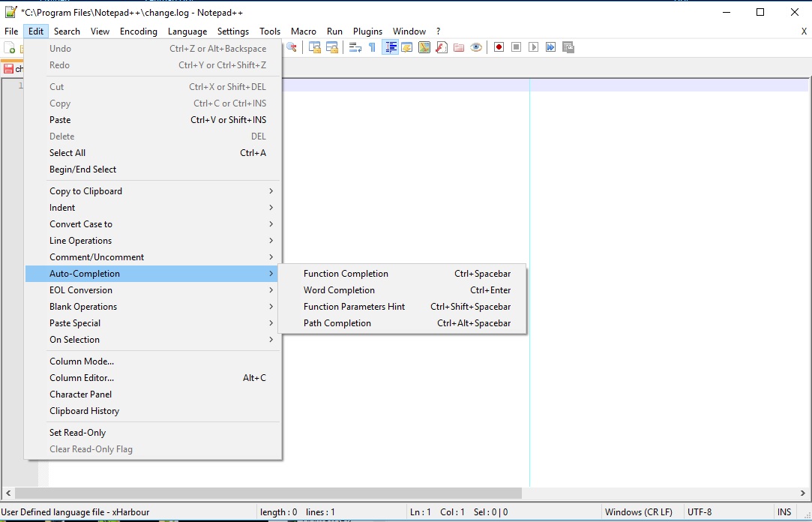The width and height of the screenshot is (812, 522).
Task: Expand Copy to Clipboard submenu
Action: [153, 191]
